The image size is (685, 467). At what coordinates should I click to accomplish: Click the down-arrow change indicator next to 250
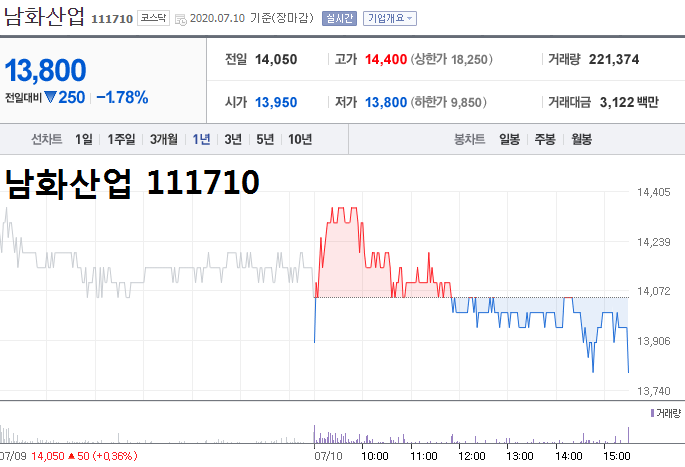(51, 97)
